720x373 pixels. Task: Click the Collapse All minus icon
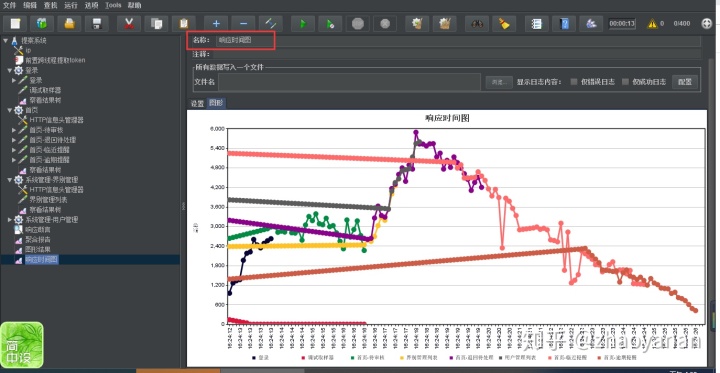tap(243, 23)
